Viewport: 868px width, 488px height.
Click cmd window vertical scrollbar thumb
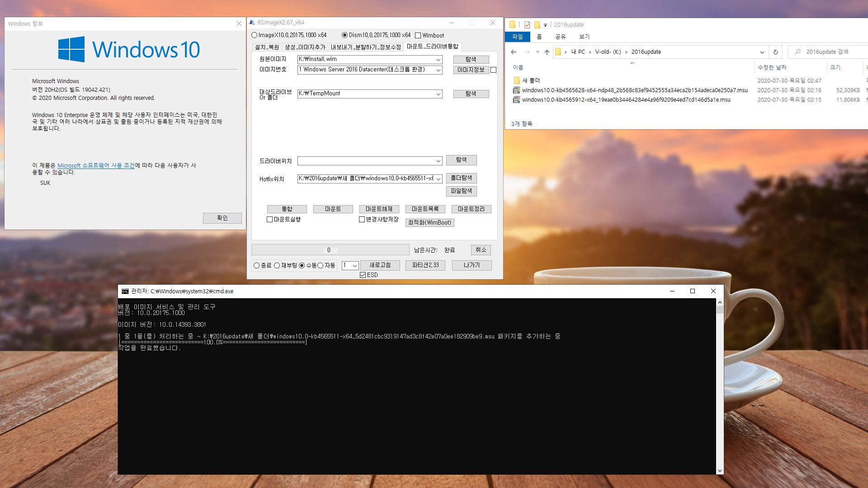[720, 310]
